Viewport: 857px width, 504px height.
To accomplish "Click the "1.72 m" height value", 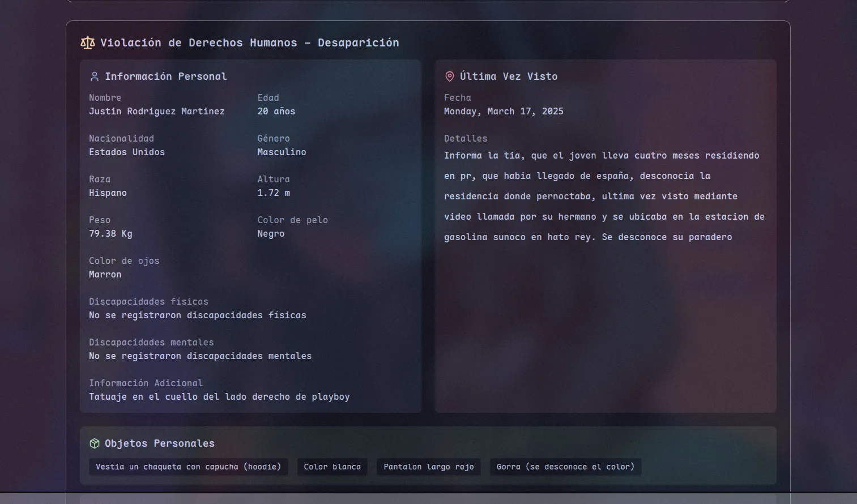I will [x=273, y=193].
